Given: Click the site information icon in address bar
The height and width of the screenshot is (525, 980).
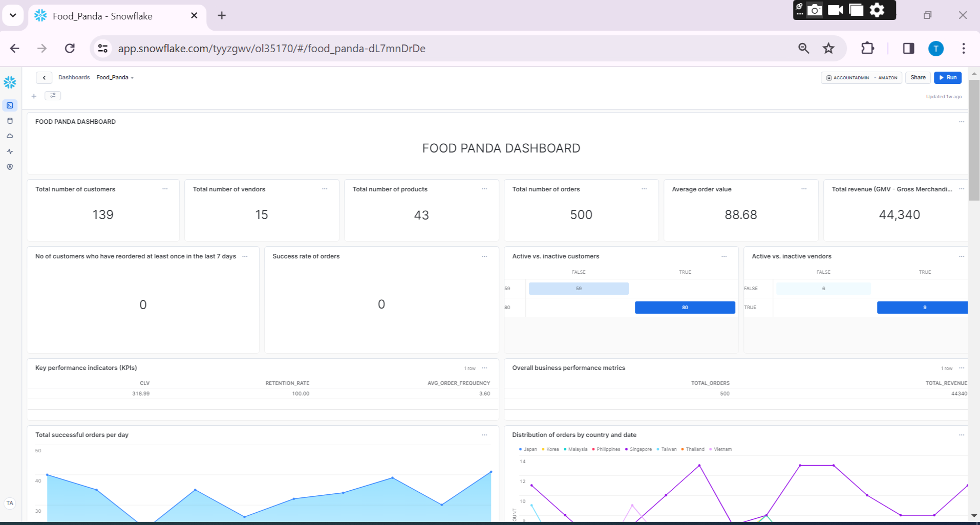Looking at the screenshot, I should [x=103, y=48].
